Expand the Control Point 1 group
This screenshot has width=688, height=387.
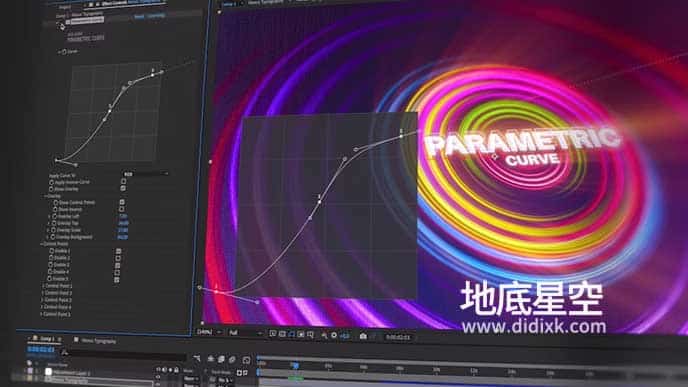[42, 286]
